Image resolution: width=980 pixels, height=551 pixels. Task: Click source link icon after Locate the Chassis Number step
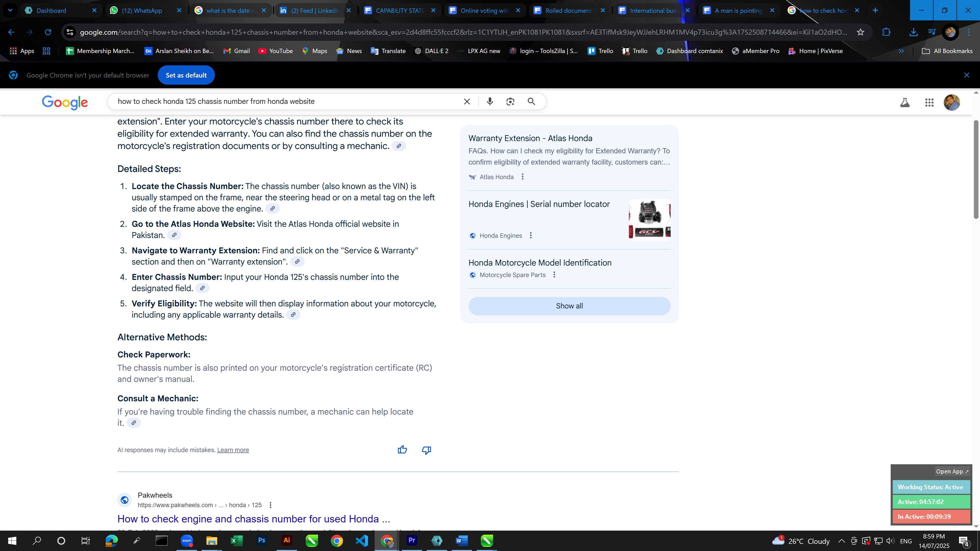272,208
